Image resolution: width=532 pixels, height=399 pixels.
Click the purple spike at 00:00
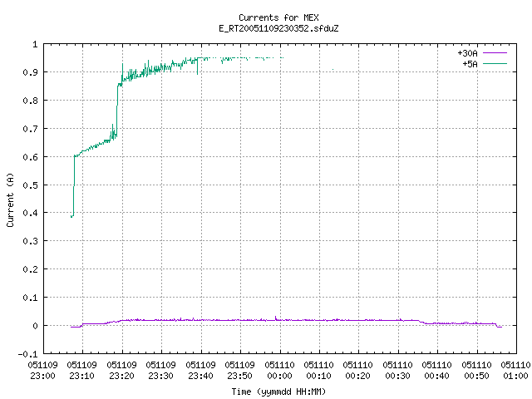tap(275, 318)
